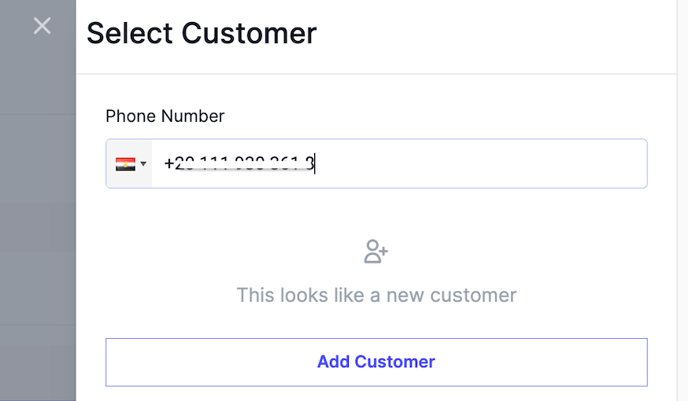Click the 'This looks like a new customer' message

point(376,295)
